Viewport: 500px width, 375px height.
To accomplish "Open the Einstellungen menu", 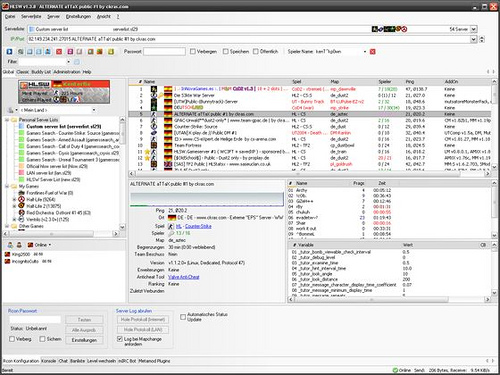I will pyautogui.click(x=78, y=16).
